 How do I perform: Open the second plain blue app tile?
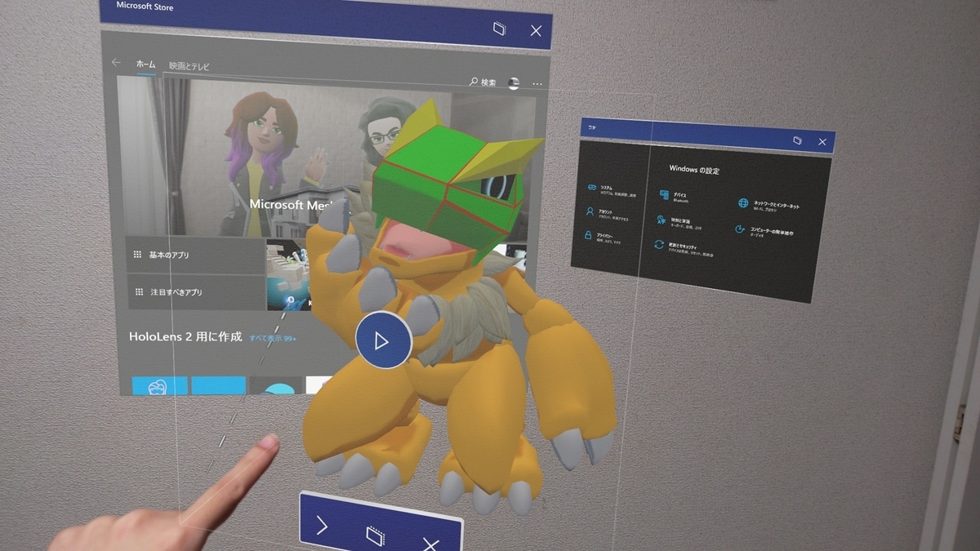[219, 385]
